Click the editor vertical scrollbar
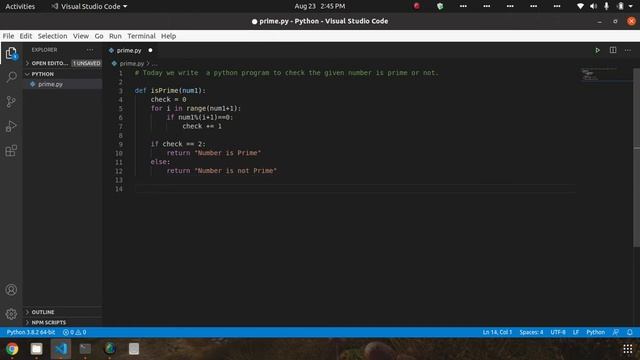Screen dimensions: 640x360 coord(636,157)
